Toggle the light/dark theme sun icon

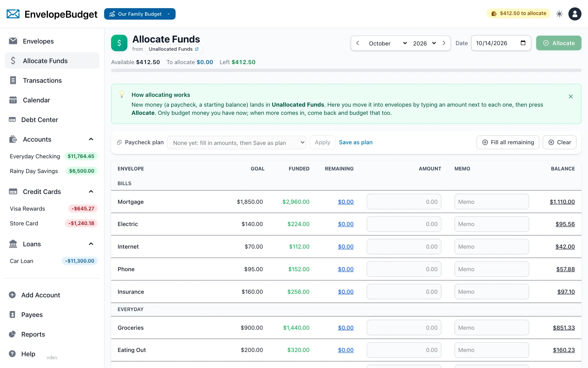(x=559, y=14)
